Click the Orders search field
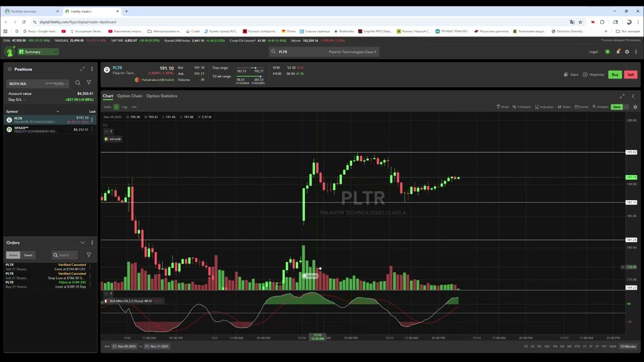Screen dimensions: 644x362 point(65,255)
